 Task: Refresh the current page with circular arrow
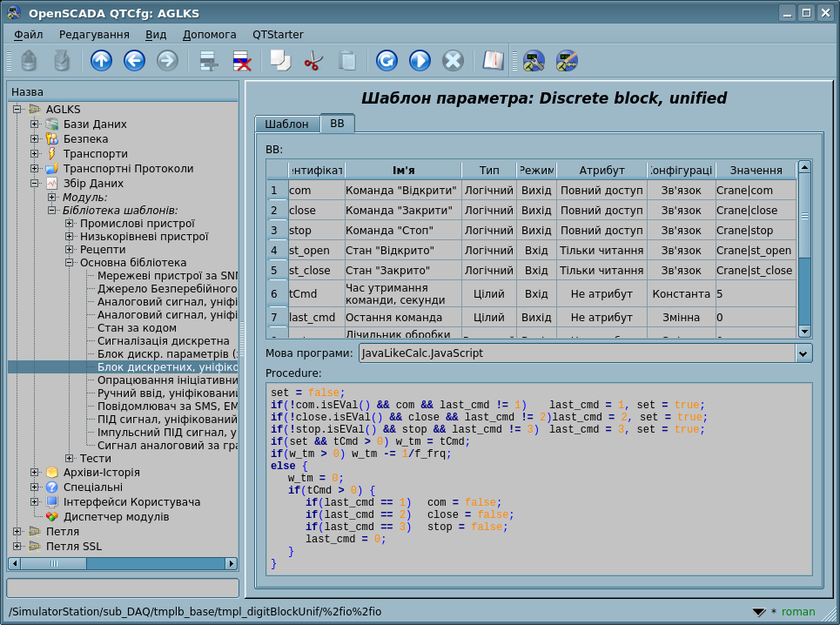click(386, 60)
